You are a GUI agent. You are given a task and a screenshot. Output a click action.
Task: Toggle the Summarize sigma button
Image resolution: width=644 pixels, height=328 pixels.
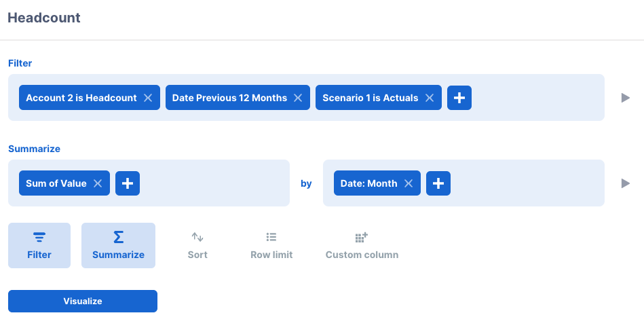[118, 245]
